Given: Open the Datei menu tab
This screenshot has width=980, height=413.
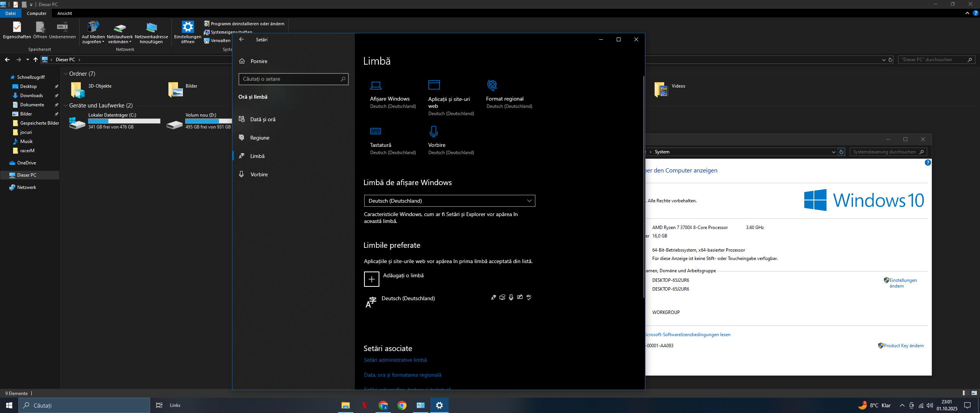Looking at the screenshot, I should click(10, 13).
